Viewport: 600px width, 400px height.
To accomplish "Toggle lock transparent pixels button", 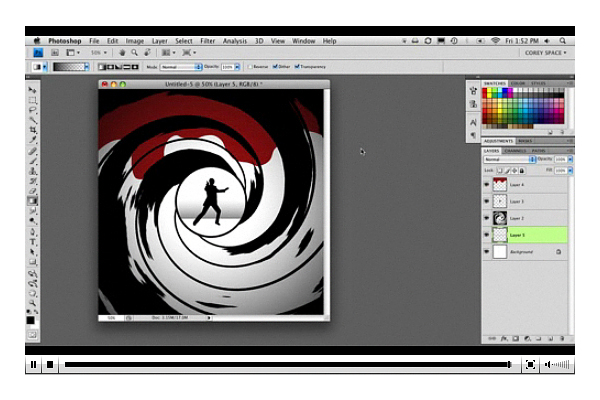I will [x=500, y=170].
